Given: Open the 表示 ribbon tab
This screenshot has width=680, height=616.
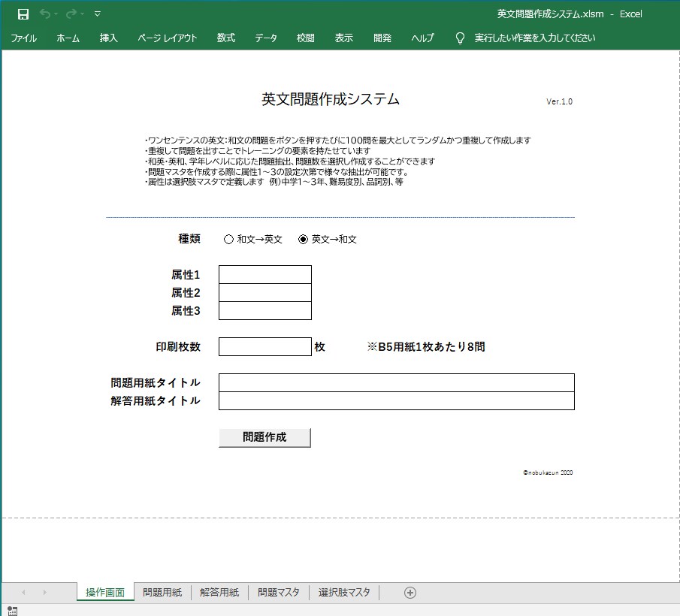Looking at the screenshot, I should tap(344, 38).
